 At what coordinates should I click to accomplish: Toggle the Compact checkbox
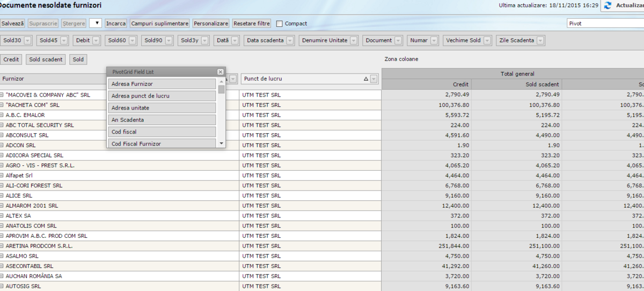[x=280, y=24]
